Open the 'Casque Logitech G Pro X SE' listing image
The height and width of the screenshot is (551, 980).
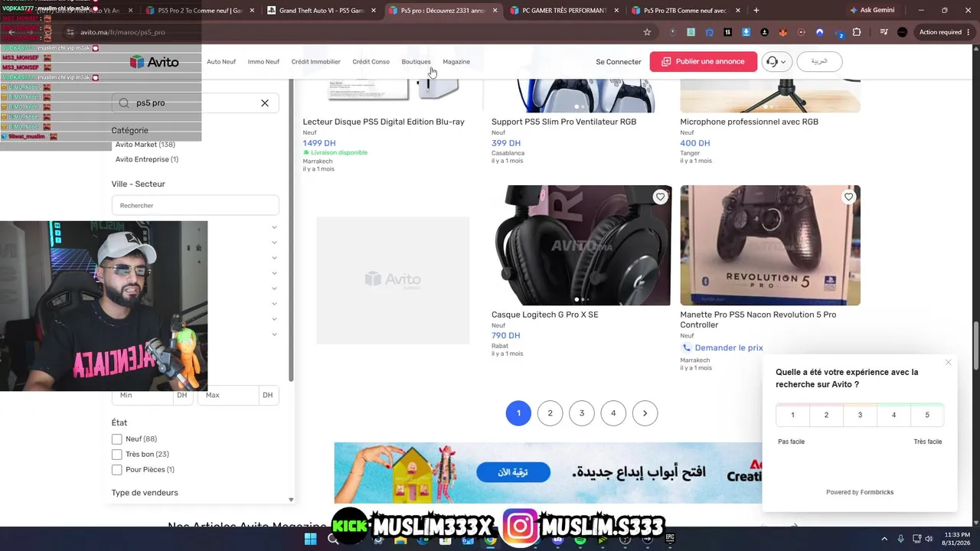(581, 245)
